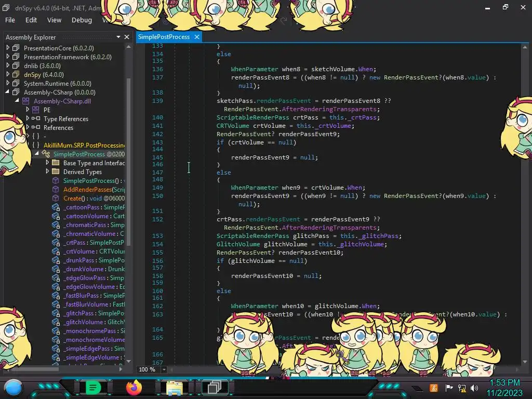Click the Type References node icon
This screenshot has width=532, height=399.
pos(36,118)
